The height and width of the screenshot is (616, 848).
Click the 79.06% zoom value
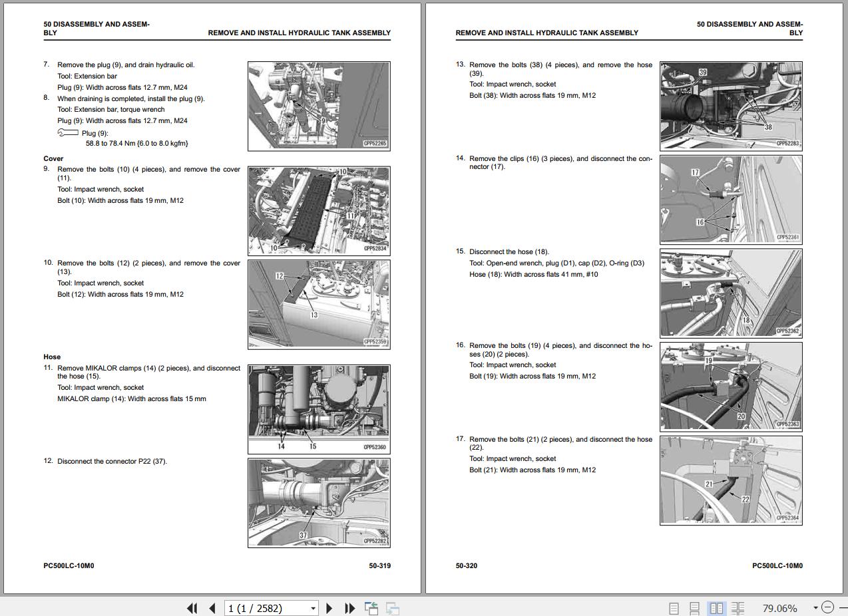click(779, 608)
